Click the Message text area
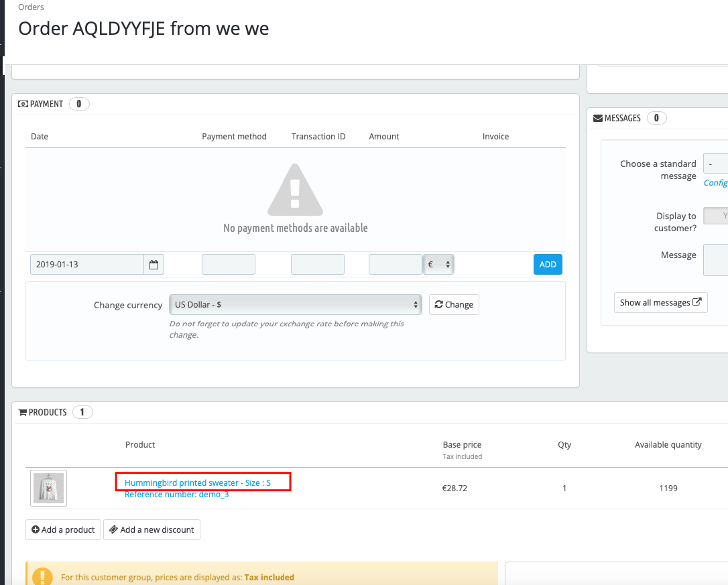728x585 pixels. (715, 260)
